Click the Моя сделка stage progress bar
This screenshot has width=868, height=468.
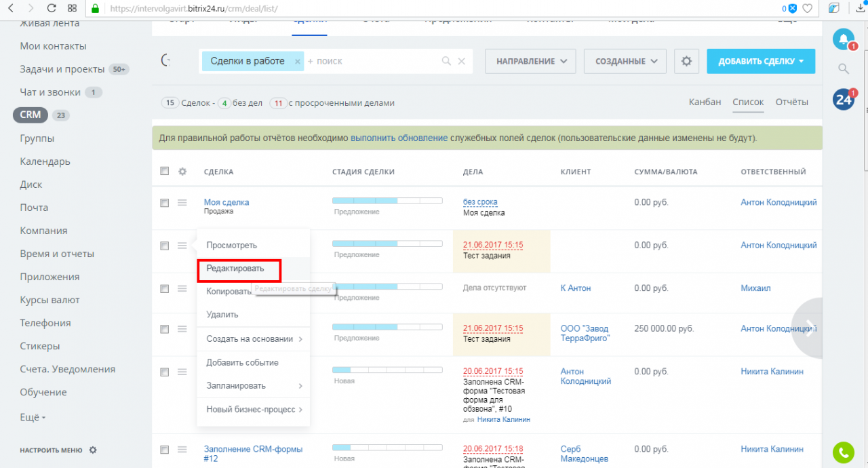[387, 201]
